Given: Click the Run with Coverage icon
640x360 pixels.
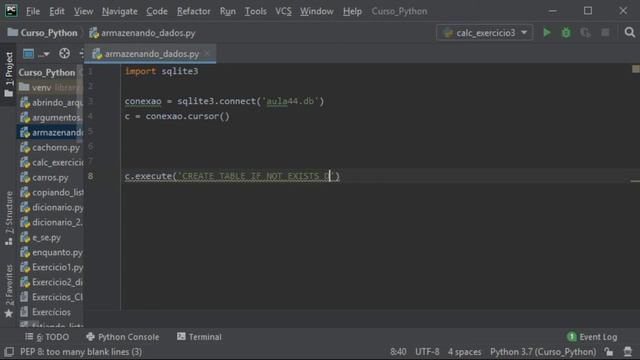Looking at the screenshot, I should [585, 33].
